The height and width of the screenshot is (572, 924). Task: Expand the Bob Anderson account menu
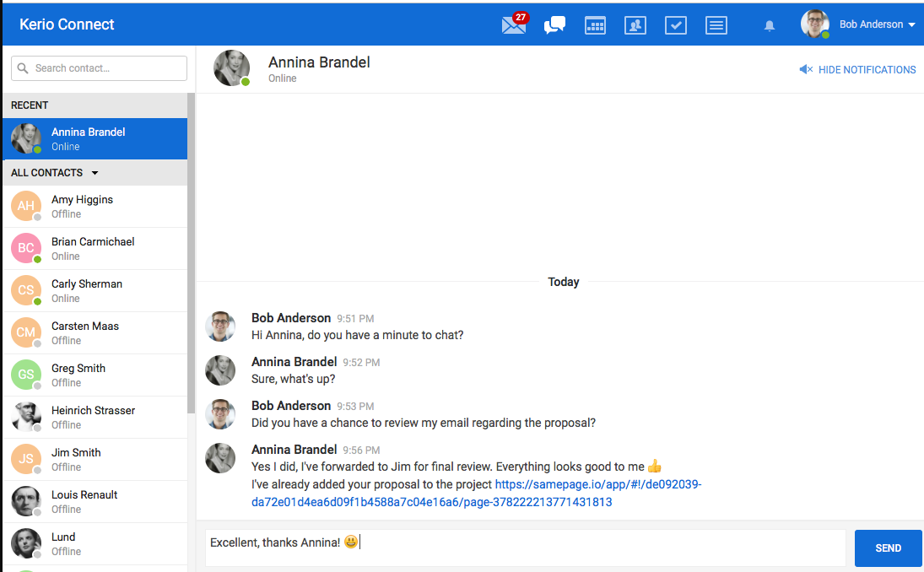(877, 24)
